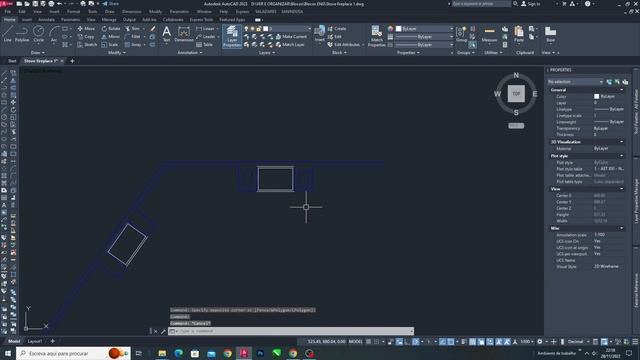Activate the Trim command
Viewport: 640px width, 360px height.
pos(132,29)
